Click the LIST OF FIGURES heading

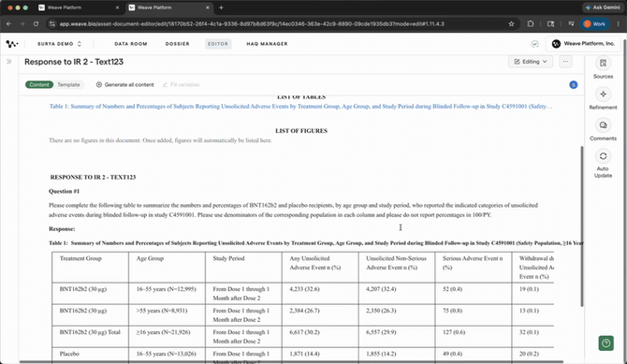301,131
